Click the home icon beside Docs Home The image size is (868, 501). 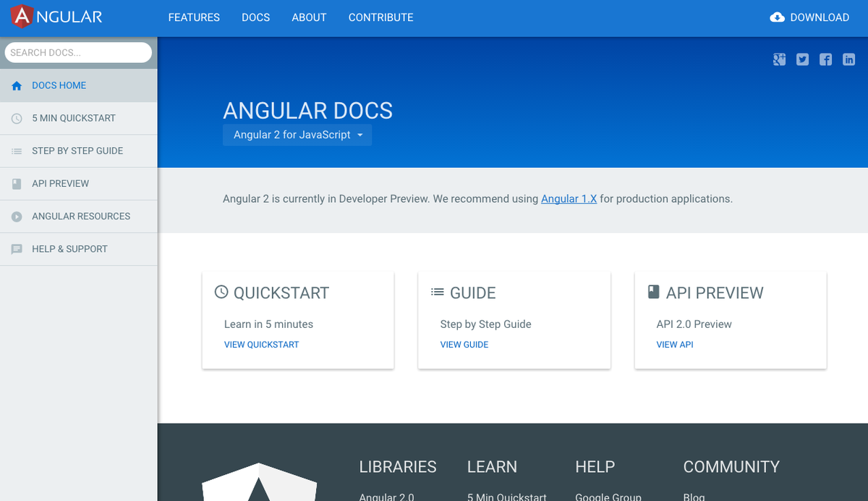click(x=17, y=85)
